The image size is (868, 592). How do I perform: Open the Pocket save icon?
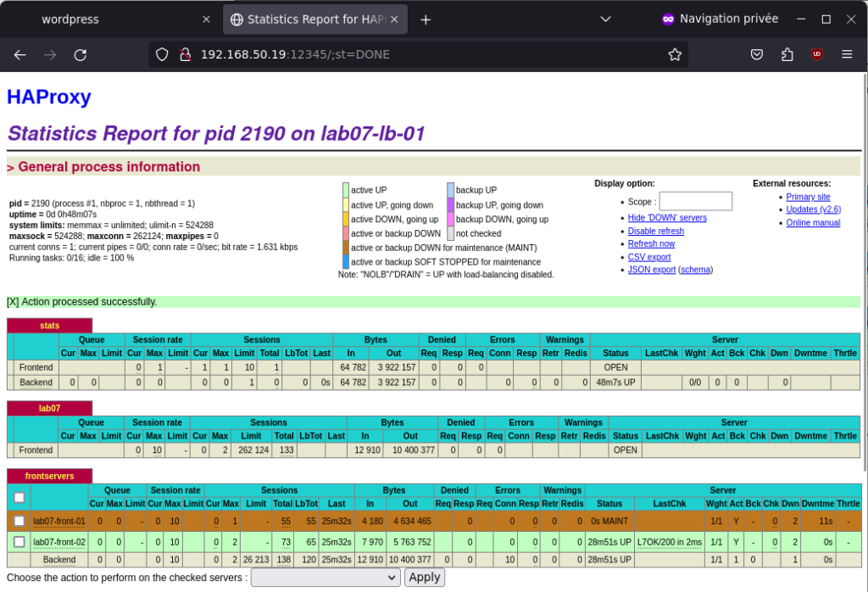(x=757, y=54)
